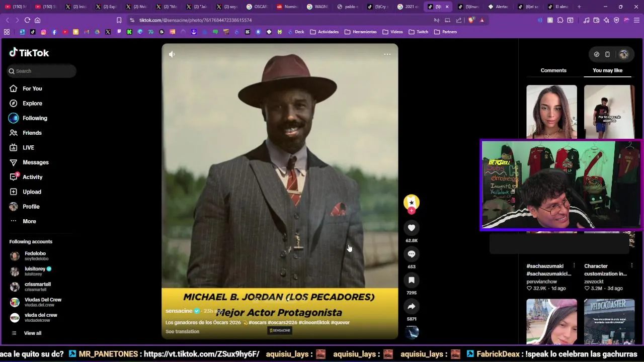Image resolution: width=644 pixels, height=362 pixels.
Task: Open Brave Shields lion icon
Action: [x=471, y=20]
